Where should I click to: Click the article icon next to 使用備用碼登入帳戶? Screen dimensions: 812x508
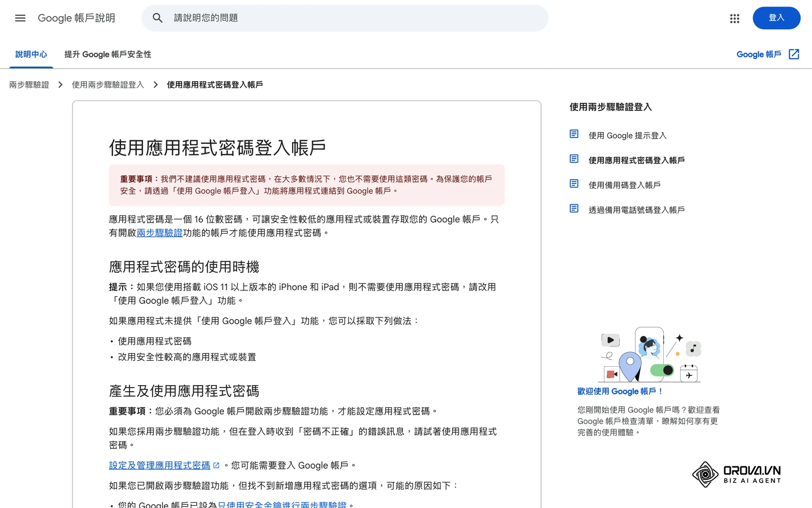574,183
